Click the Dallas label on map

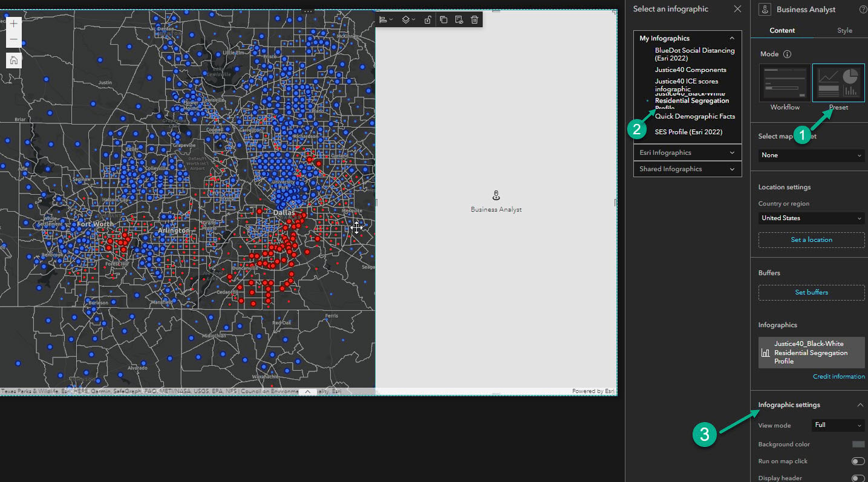pyautogui.click(x=283, y=213)
